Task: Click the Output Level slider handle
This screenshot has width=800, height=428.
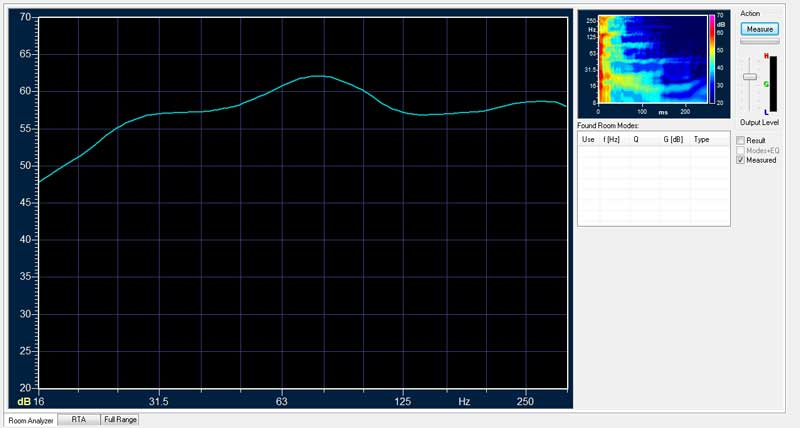Action: click(749, 77)
